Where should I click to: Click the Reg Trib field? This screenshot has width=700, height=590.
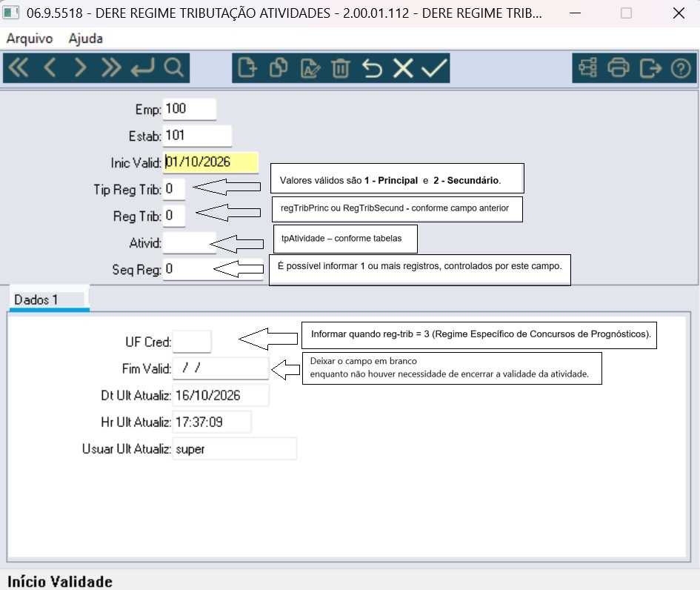(174, 216)
